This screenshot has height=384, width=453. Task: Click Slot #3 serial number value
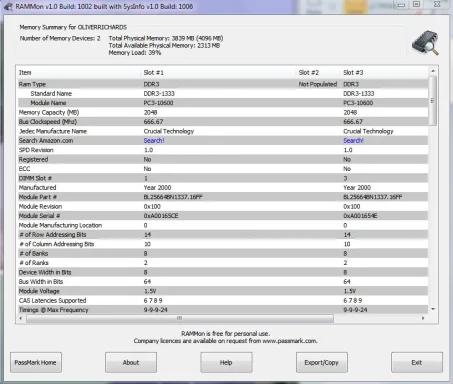tap(360, 216)
